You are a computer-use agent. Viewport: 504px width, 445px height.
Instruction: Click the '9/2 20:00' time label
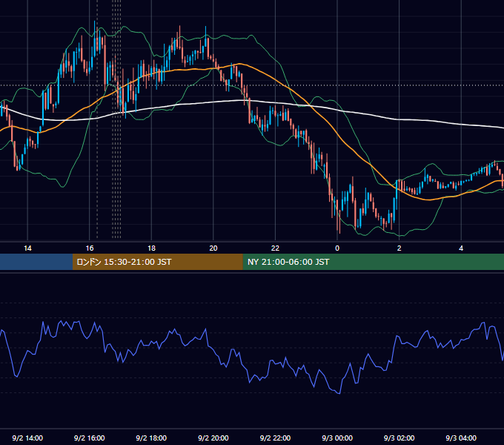click(x=213, y=438)
